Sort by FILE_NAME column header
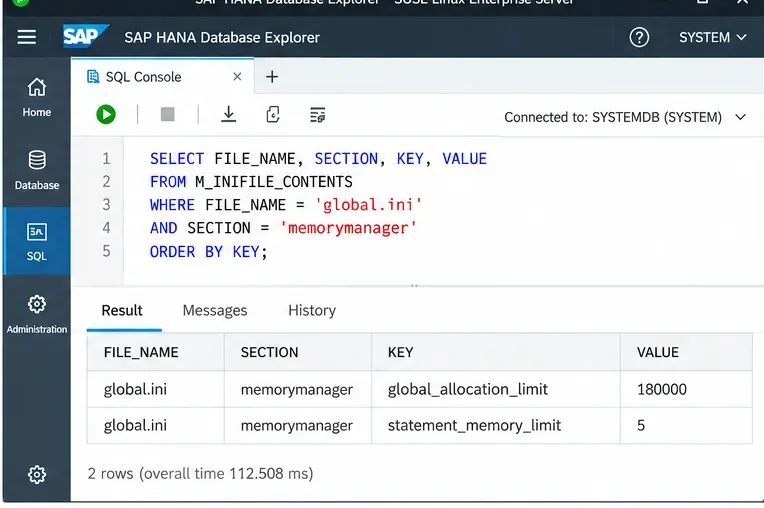Screen dimensions: 764x508 155,352
